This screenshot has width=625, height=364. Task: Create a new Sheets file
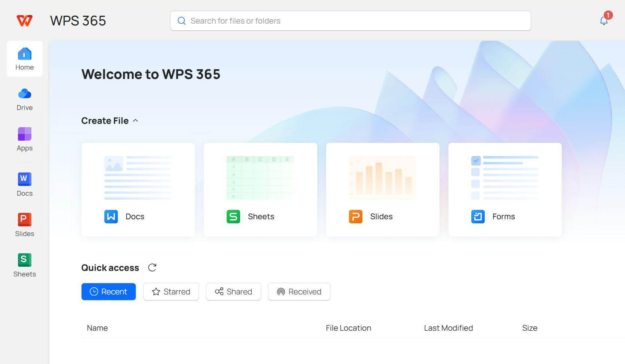(260, 190)
